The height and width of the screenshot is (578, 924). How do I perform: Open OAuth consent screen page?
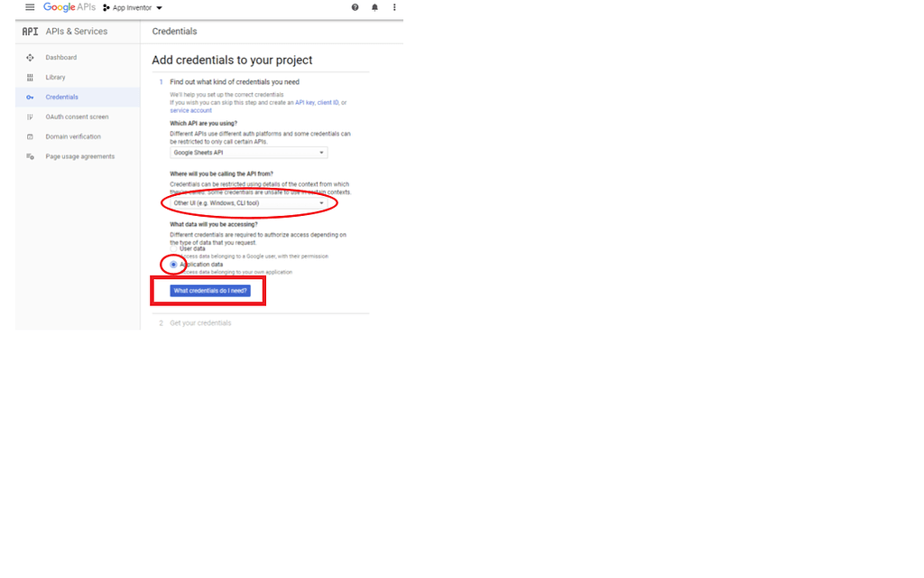(x=78, y=117)
